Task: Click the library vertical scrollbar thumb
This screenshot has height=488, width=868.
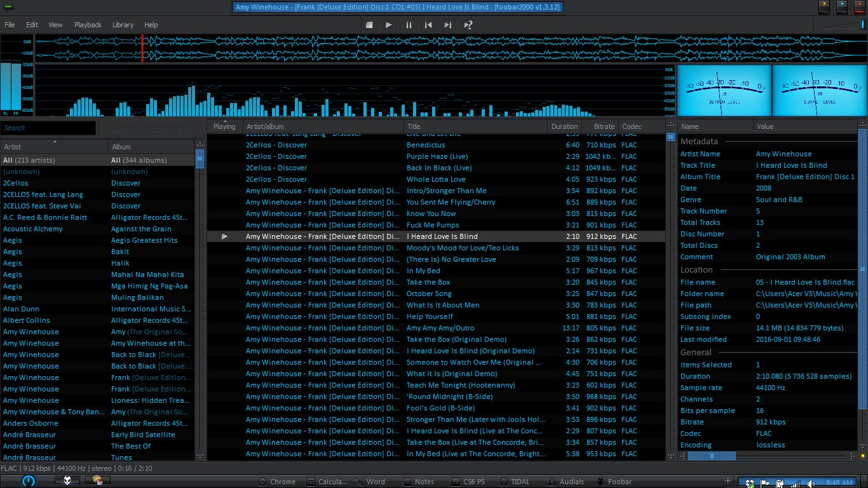Action: (200, 159)
